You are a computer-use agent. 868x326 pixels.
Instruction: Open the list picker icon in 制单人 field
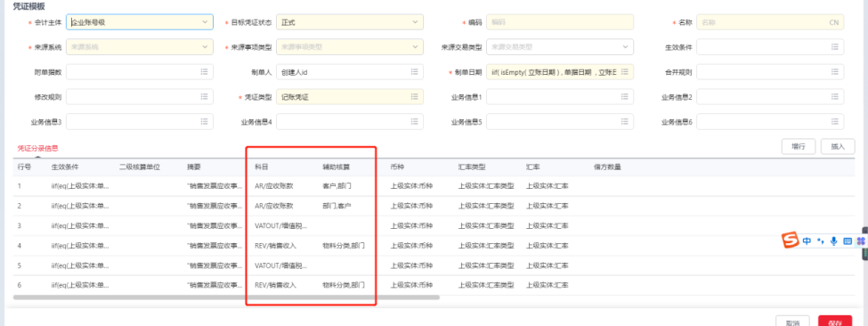[414, 72]
